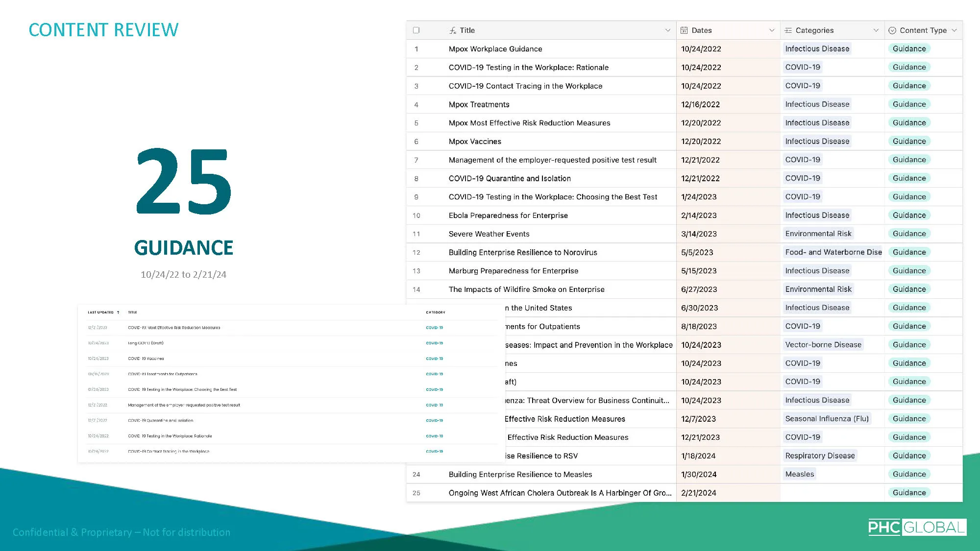Open Building Enterprise Resilience to Measles
980x551 pixels.
[520, 475]
